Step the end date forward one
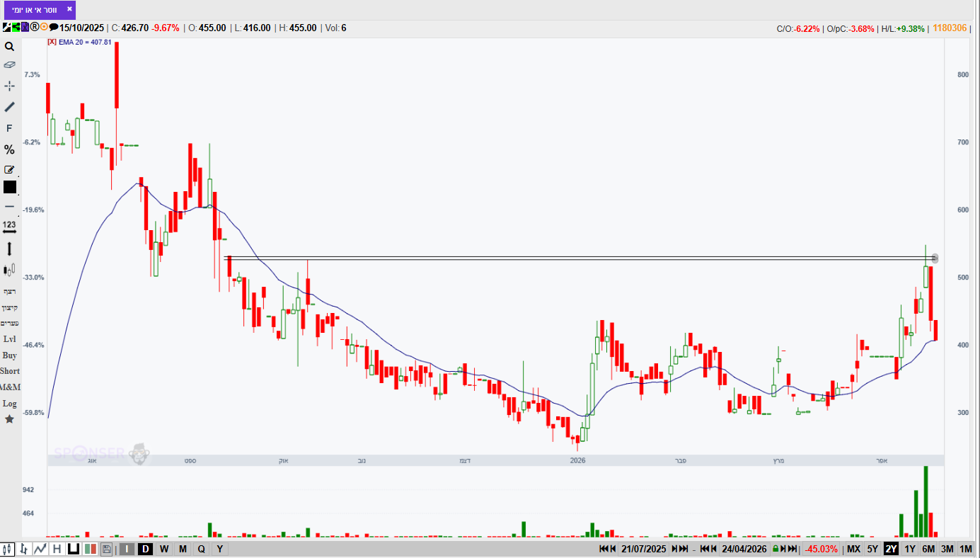This screenshot has width=980, height=558. point(783,549)
